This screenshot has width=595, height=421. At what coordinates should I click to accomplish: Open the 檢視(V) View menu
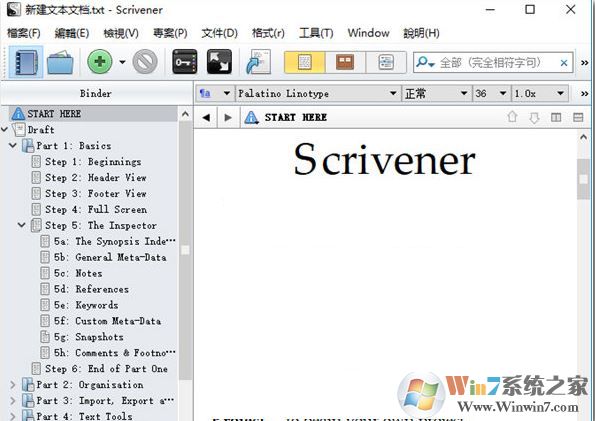[x=121, y=33]
